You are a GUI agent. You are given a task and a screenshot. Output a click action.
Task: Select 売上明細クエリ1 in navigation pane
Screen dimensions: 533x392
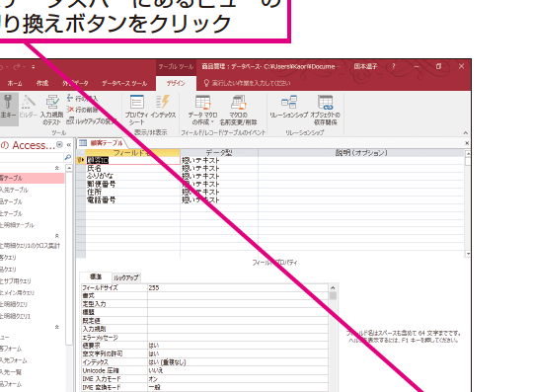pos(15,316)
